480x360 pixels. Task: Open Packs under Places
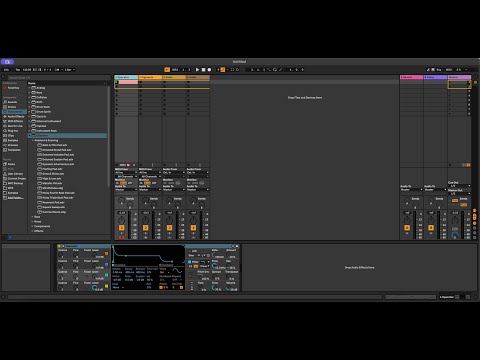click(11, 164)
